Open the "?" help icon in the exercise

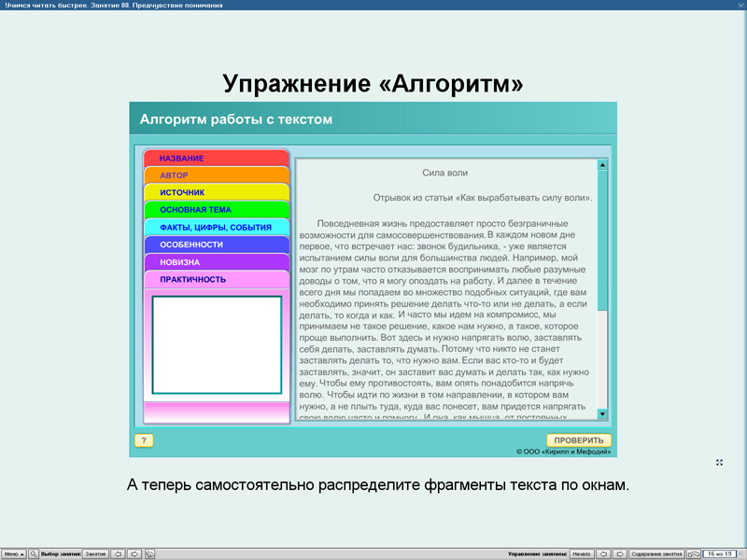144,440
